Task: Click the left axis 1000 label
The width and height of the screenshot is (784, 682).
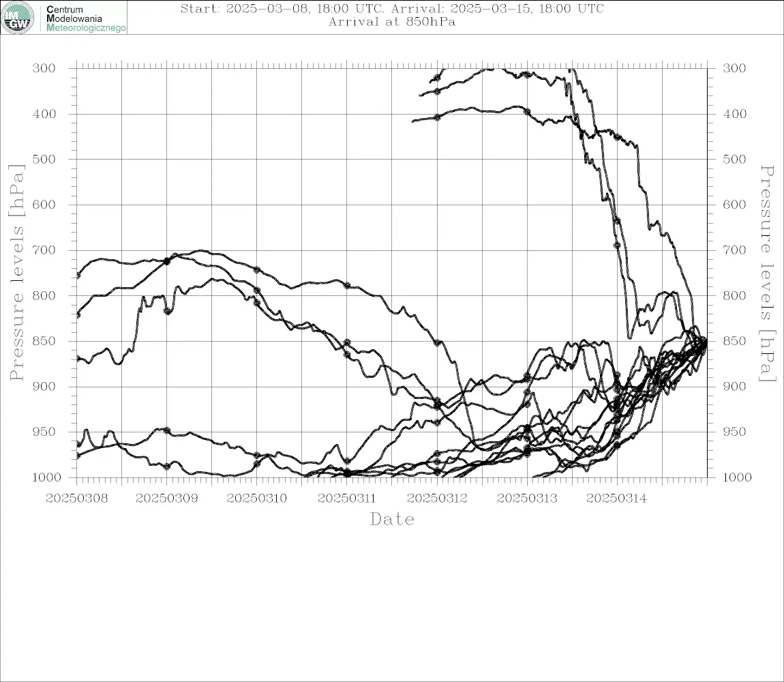Action: pyautogui.click(x=46, y=477)
